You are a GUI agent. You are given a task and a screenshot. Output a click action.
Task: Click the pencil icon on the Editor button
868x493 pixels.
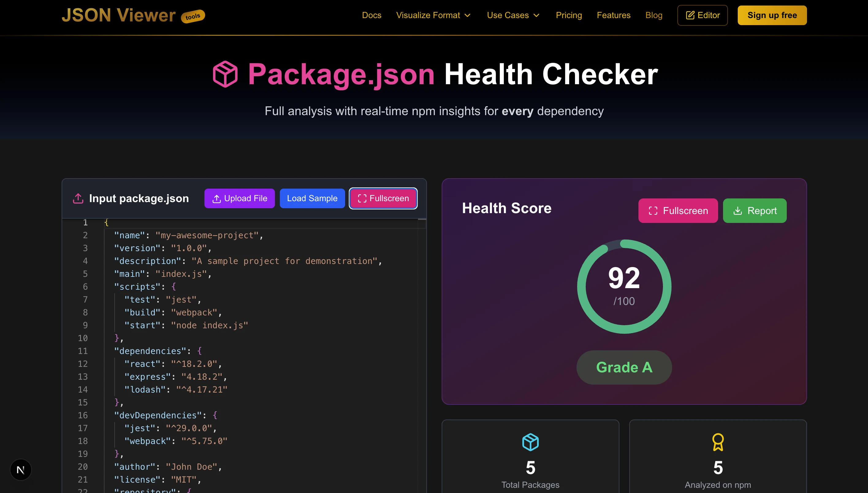(x=691, y=15)
